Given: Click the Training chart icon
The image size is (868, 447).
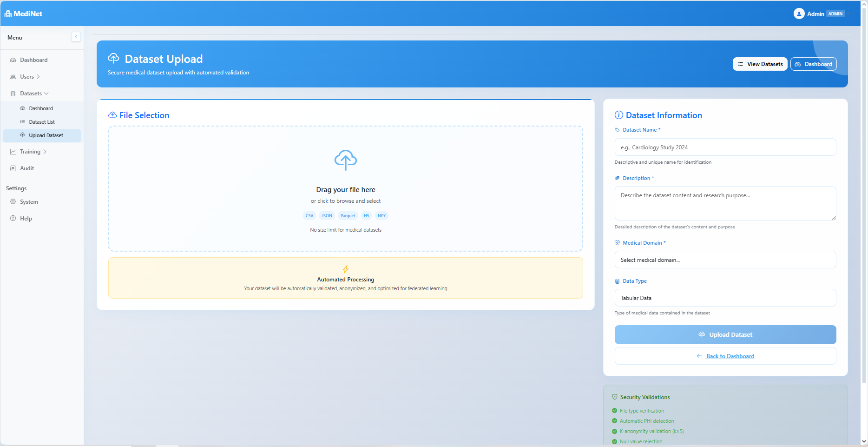Looking at the screenshot, I should coord(13,151).
